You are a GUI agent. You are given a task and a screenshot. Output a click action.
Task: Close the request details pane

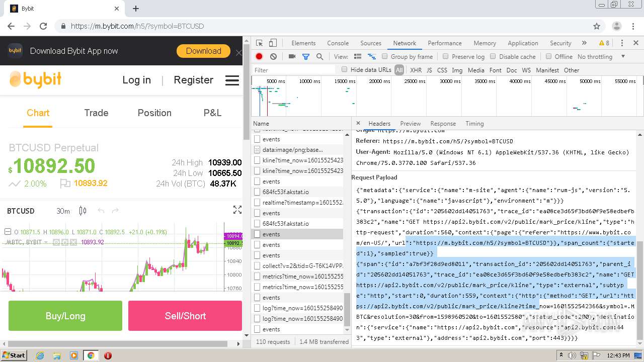[x=358, y=123]
